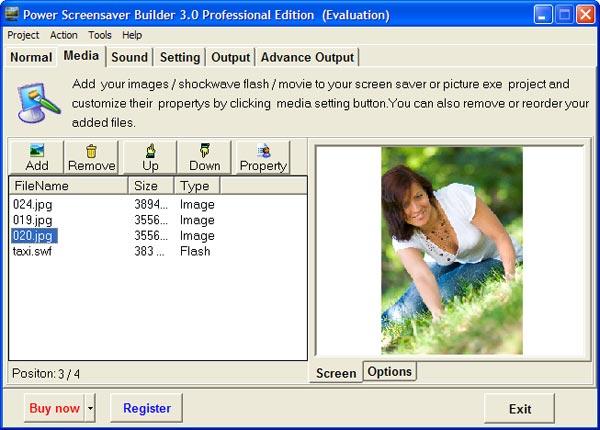The height and width of the screenshot is (430, 600).
Task: Remove the selected file with the trash icon
Action: tap(91, 157)
